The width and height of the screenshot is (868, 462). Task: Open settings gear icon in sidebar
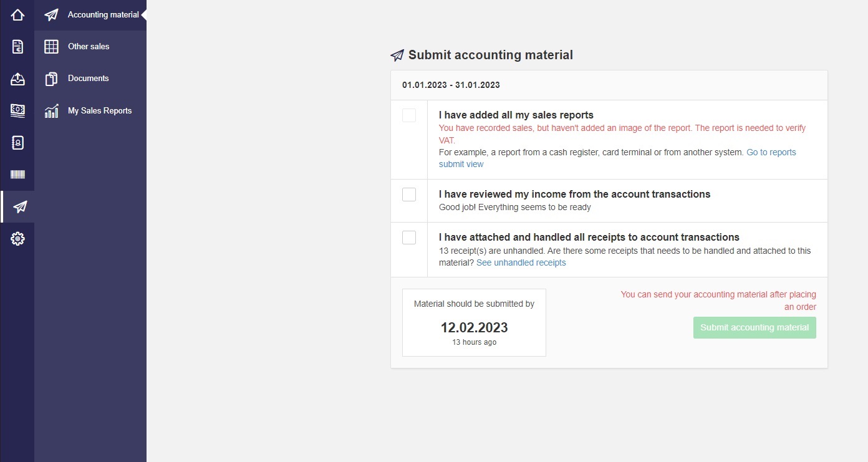click(17, 238)
